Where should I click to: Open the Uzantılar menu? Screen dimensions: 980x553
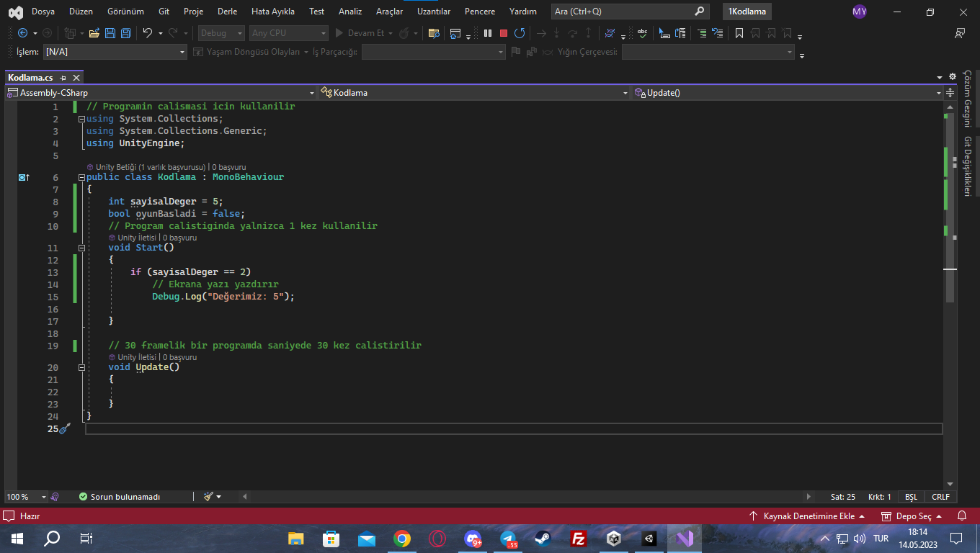click(433, 12)
